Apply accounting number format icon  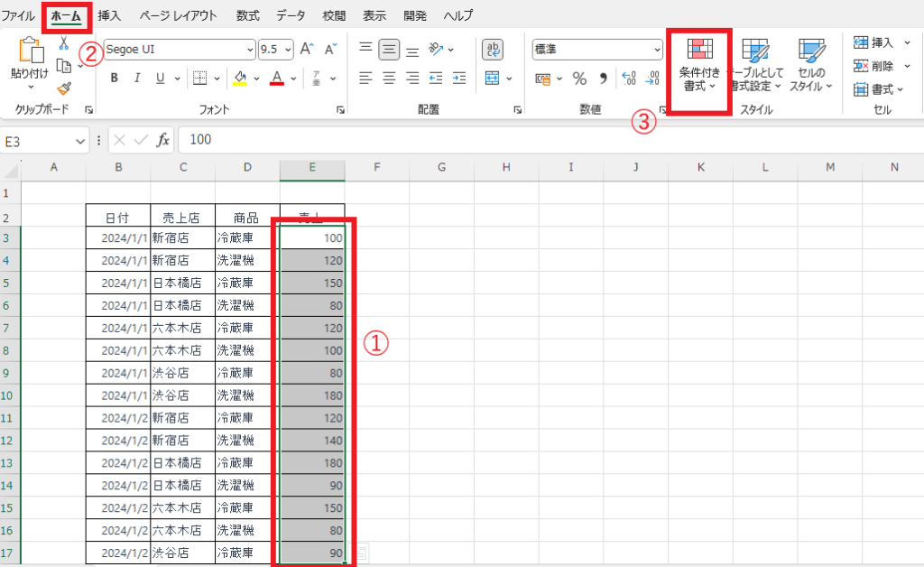[x=542, y=79]
